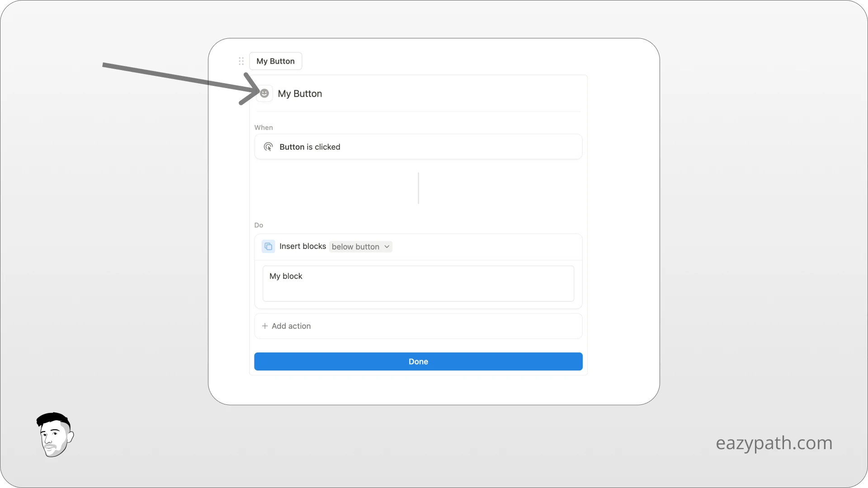Click the drag handle dots icon
The width and height of the screenshot is (868, 488).
[241, 61]
